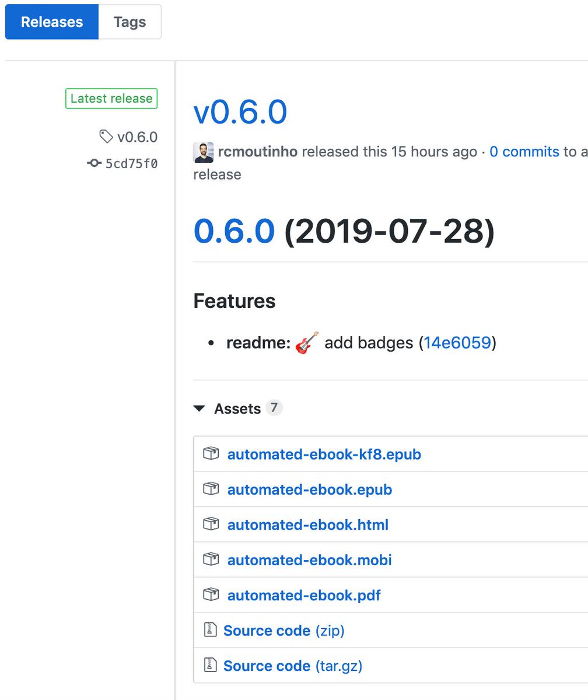
Task: Click package icon for automated-ebook.epub
Action: [211, 489]
